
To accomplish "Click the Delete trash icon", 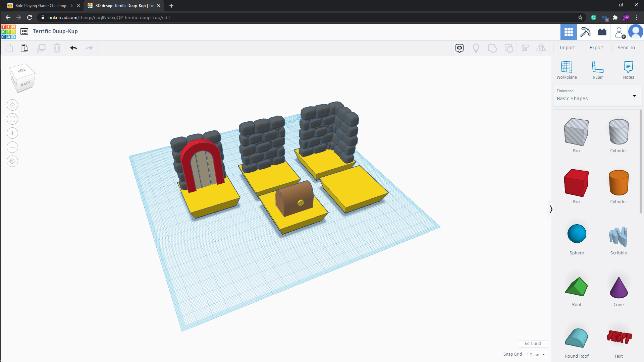I will click(57, 48).
